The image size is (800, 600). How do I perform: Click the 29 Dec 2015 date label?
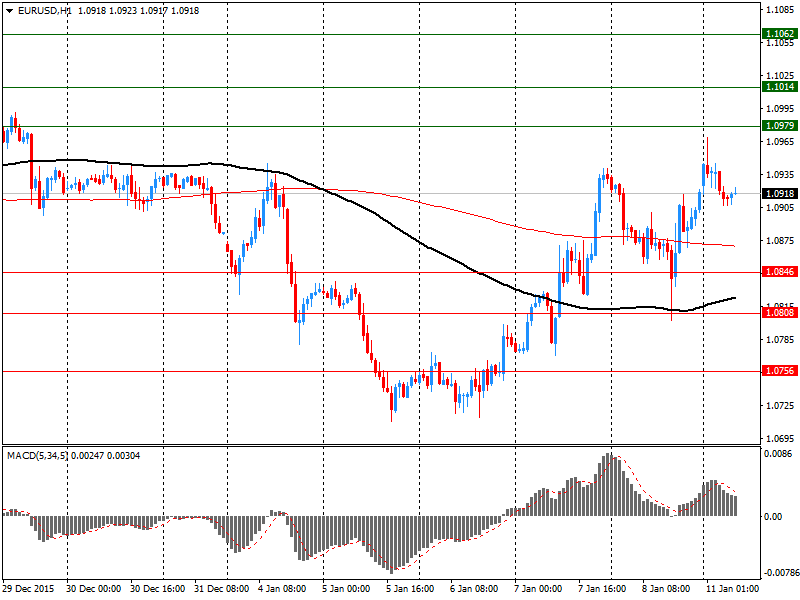pyautogui.click(x=28, y=589)
